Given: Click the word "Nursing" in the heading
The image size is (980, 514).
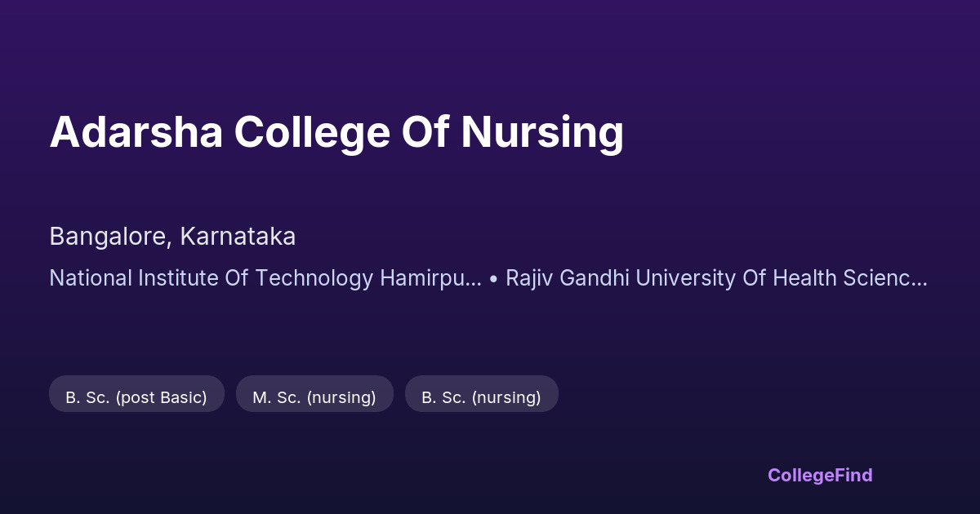Looking at the screenshot, I should click(542, 132).
